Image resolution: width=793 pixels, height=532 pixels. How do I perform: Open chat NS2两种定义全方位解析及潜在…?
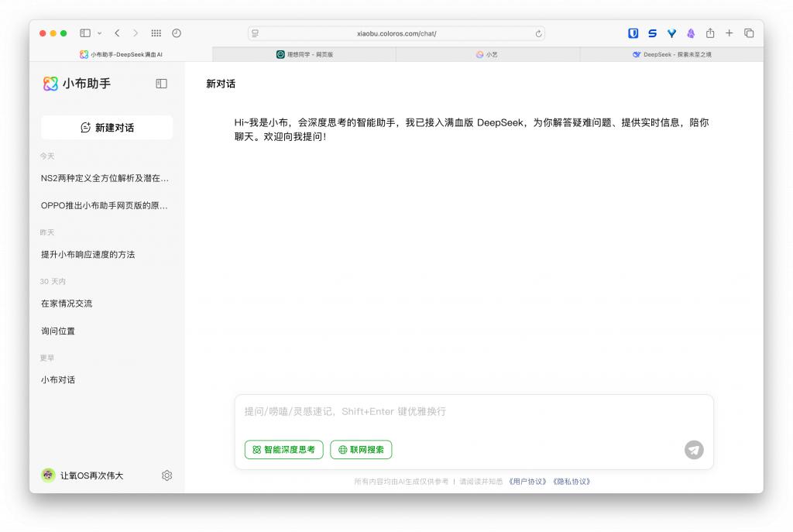point(105,178)
